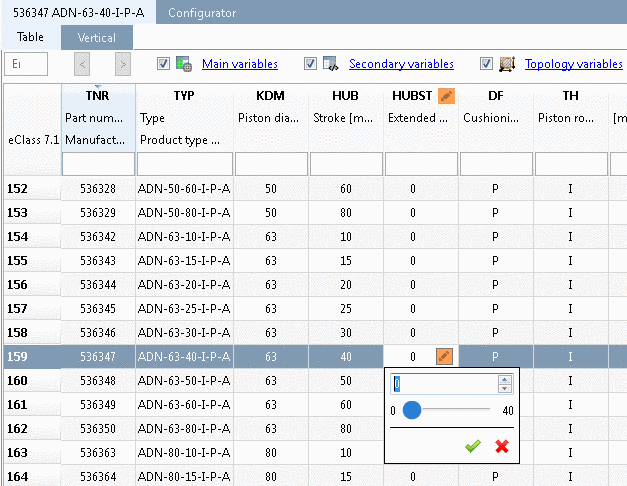Select type ADN-63-20-I-P-A

point(184,284)
